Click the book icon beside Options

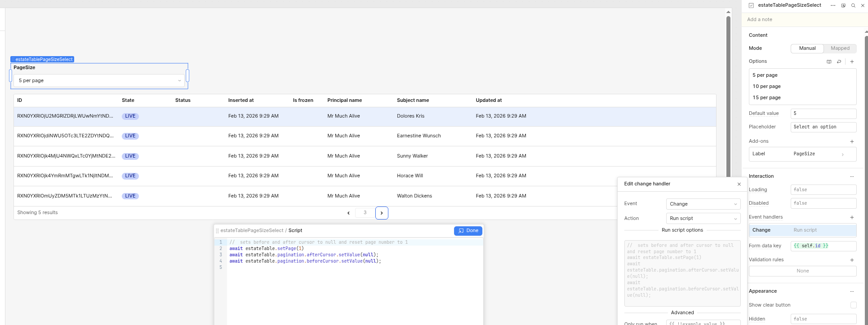(x=829, y=61)
